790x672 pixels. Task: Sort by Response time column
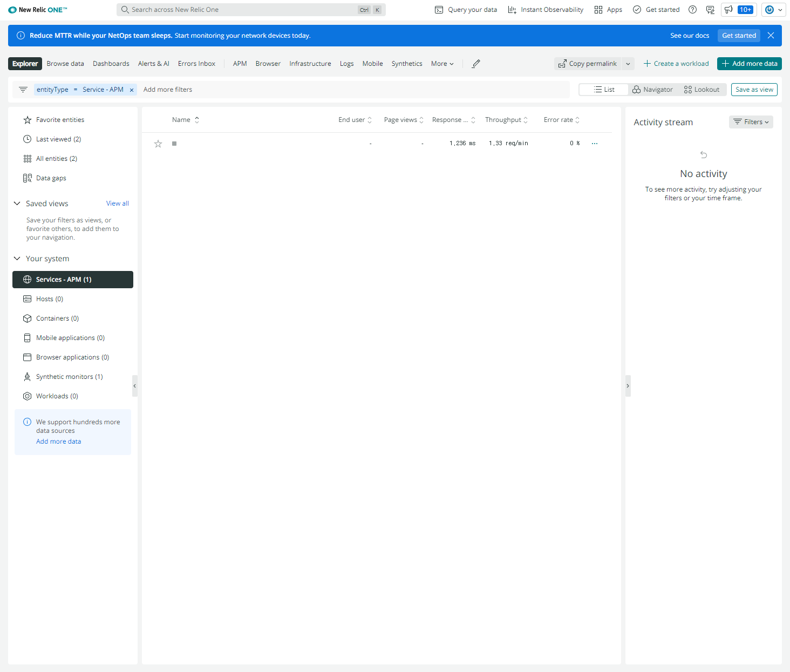(454, 120)
